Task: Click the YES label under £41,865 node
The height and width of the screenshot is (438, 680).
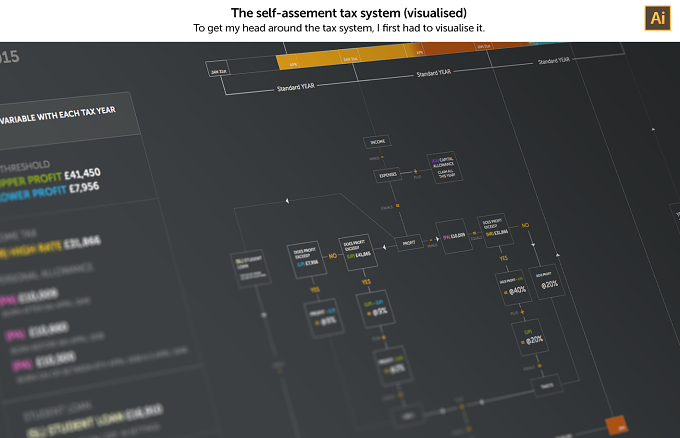Action: click(366, 282)
